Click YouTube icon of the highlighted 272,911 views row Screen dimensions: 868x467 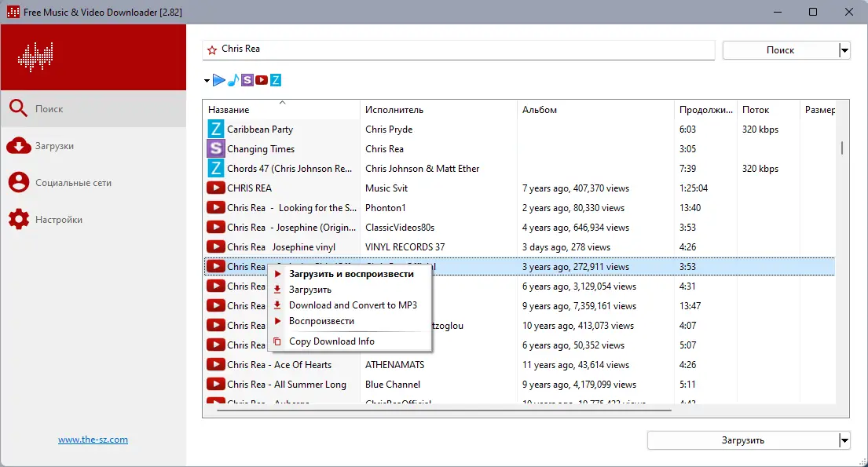tap(215, 266)
